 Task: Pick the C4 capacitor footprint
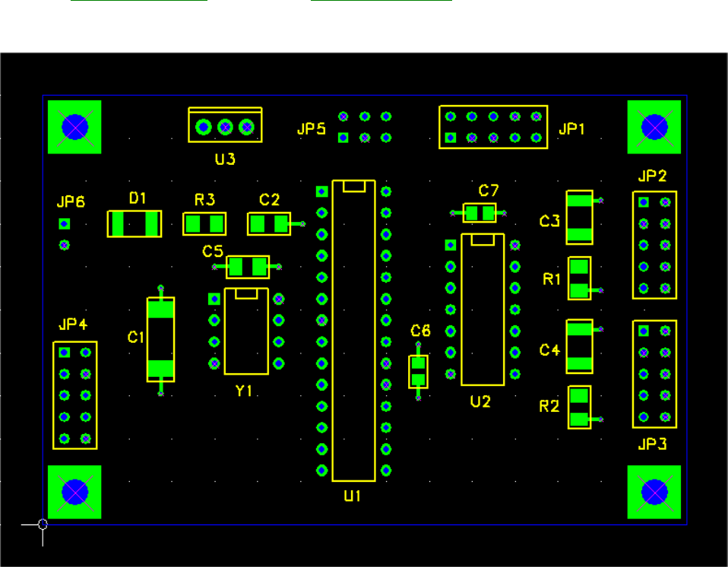click(579, 347)
